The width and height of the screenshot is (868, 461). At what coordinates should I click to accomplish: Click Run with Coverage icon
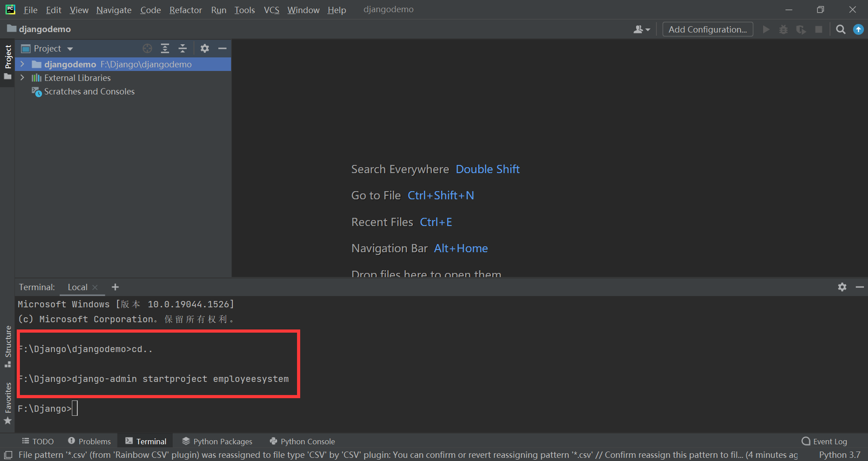coord(801,29)
